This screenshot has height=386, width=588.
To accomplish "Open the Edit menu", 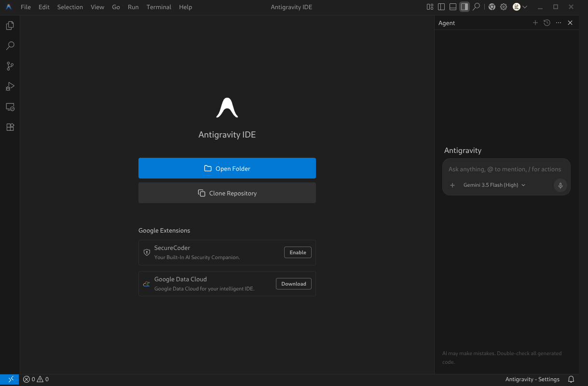I will (44, 7).
